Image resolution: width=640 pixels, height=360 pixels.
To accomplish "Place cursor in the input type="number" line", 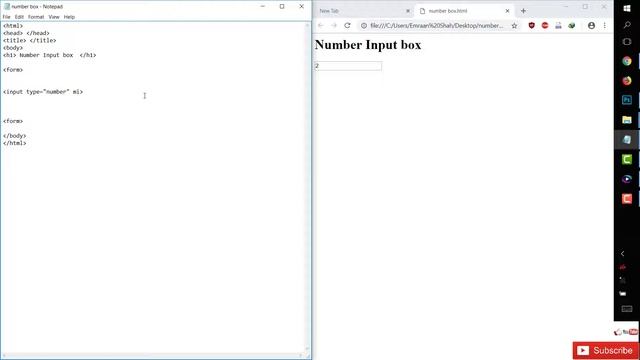I will pyautogui.click(x=43, y=92).
